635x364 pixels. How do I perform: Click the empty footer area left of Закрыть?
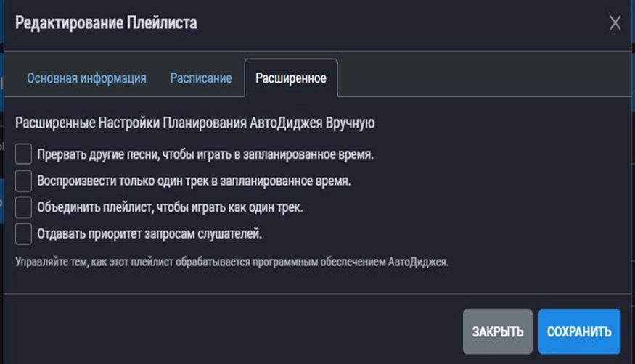[232, 332]
